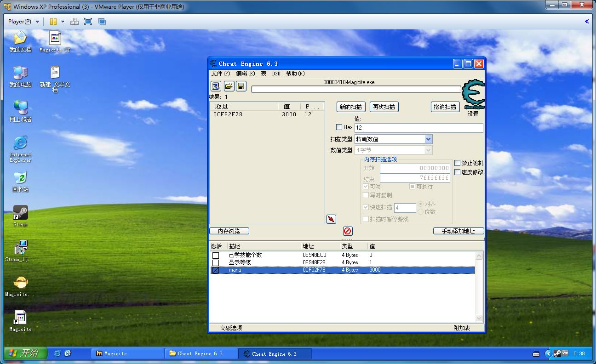Screen dimensions: 596x364
Task: Click the address list scroll up arrow
Action: click(x=479, y=256)
